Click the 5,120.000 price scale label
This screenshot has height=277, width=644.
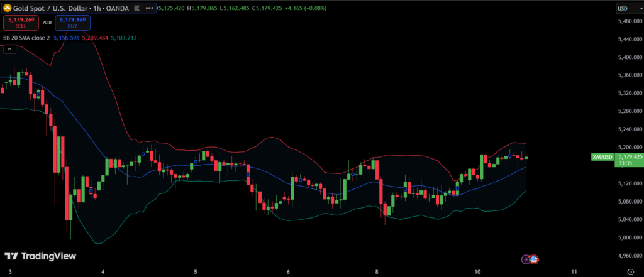coord(630,183)
